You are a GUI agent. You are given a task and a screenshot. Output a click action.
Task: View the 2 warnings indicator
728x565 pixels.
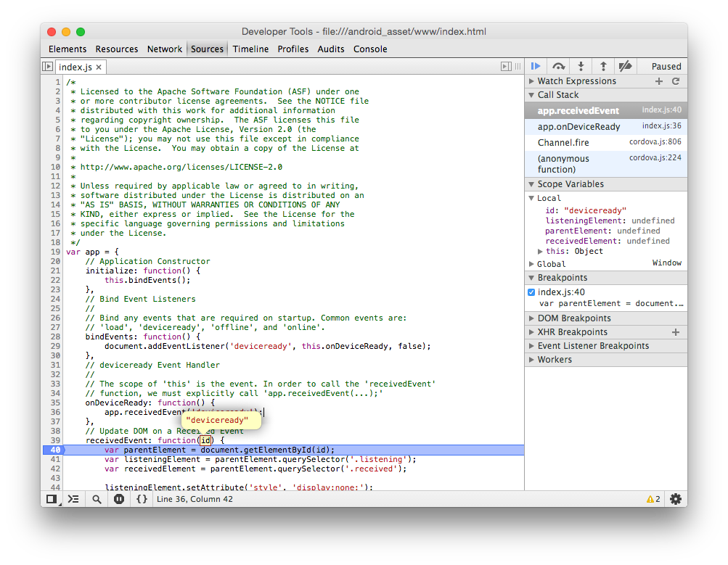[x=653, y=499]
